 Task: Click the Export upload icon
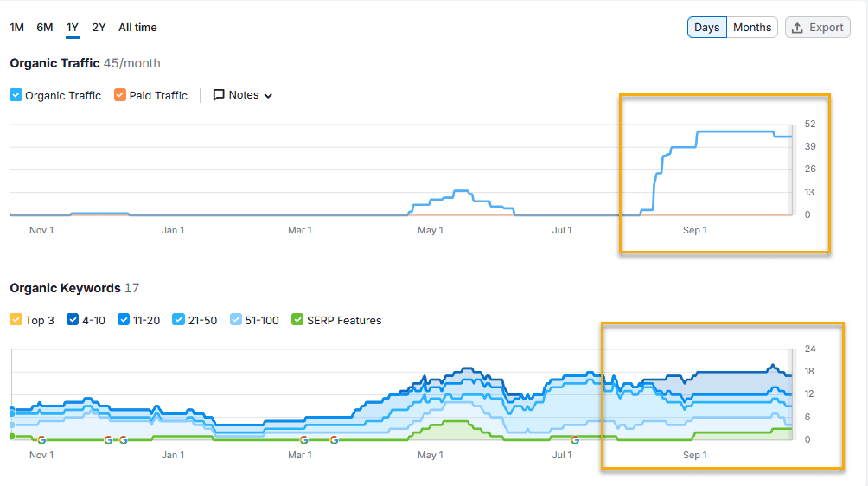click(x=797, y=28)
